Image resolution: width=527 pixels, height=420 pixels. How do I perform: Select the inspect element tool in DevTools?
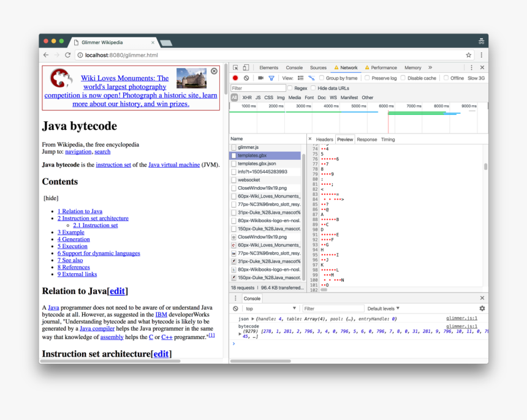pyautogui.click(x=234, y=67)
